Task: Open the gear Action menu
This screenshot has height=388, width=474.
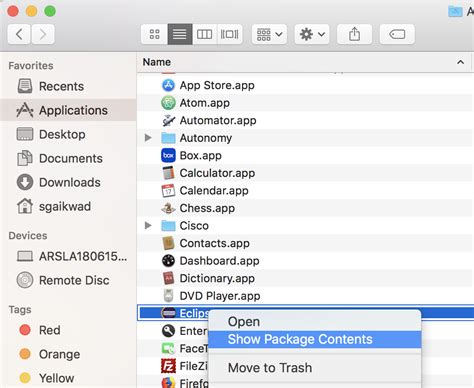Action: tap(312, 34)
